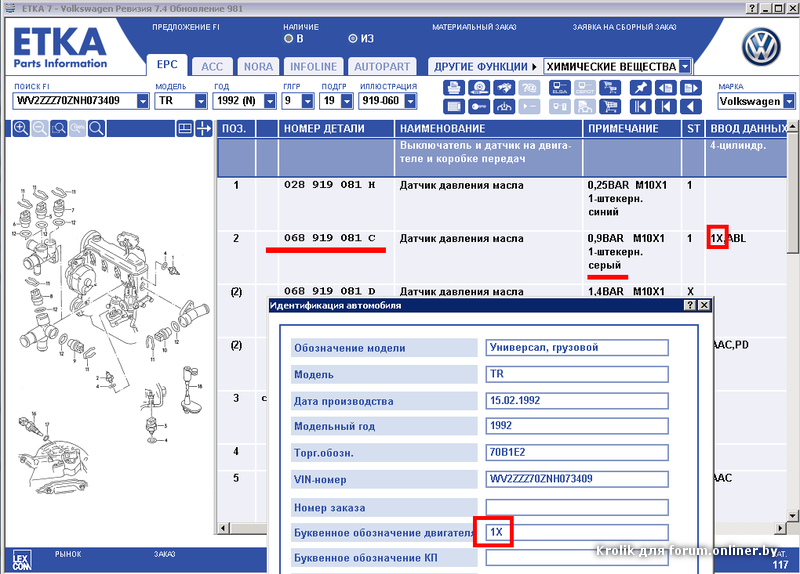Click the Буквенное обозначение КП field

[x=577, y=558]
